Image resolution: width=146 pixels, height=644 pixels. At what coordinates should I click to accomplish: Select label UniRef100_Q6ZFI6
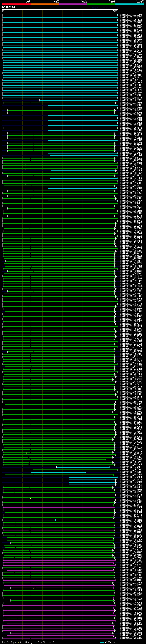coord(131,72)
